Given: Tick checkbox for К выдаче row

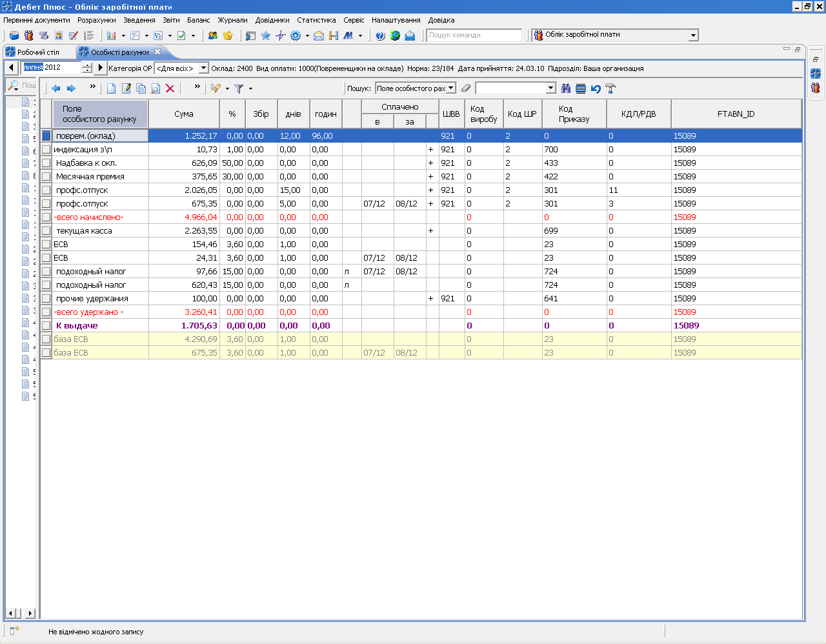Looking at the screenshot, I should coord(46,325).
